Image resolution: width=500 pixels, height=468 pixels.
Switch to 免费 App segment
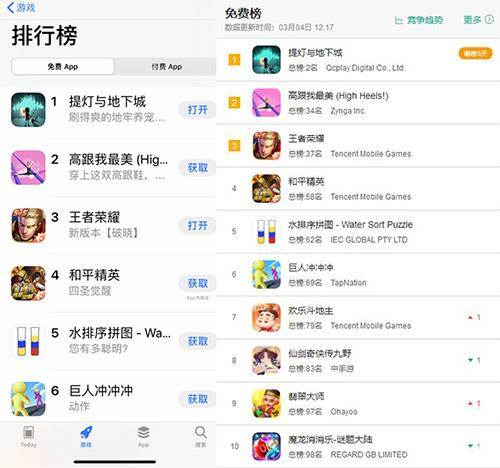(x=63, y=67)
